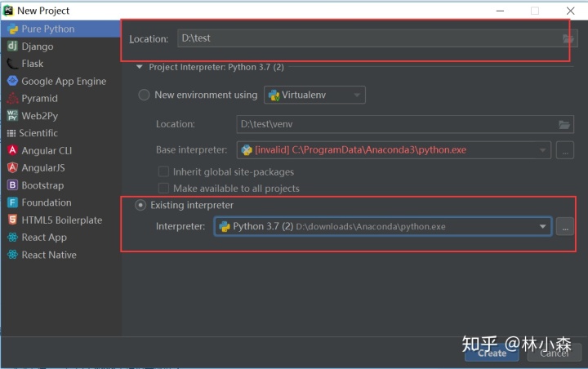
Task: Open the Python 3.7 (2) Interpreter dropdown
Action: click(x=383, y=226)
